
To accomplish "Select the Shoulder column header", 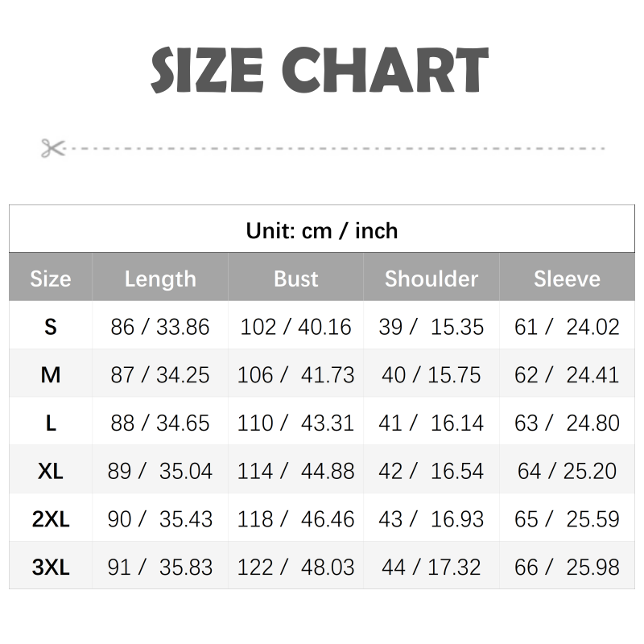I will point(431,279).
